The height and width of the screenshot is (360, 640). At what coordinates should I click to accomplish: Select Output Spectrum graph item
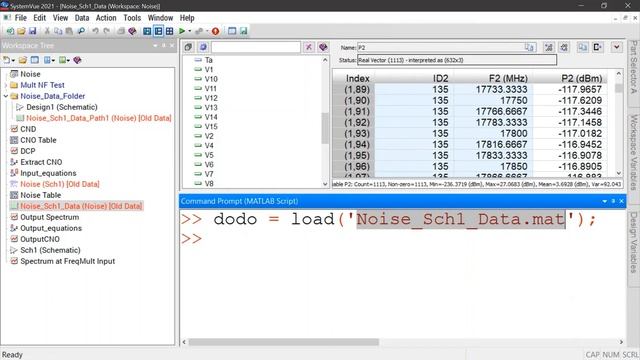pos(49,217)
